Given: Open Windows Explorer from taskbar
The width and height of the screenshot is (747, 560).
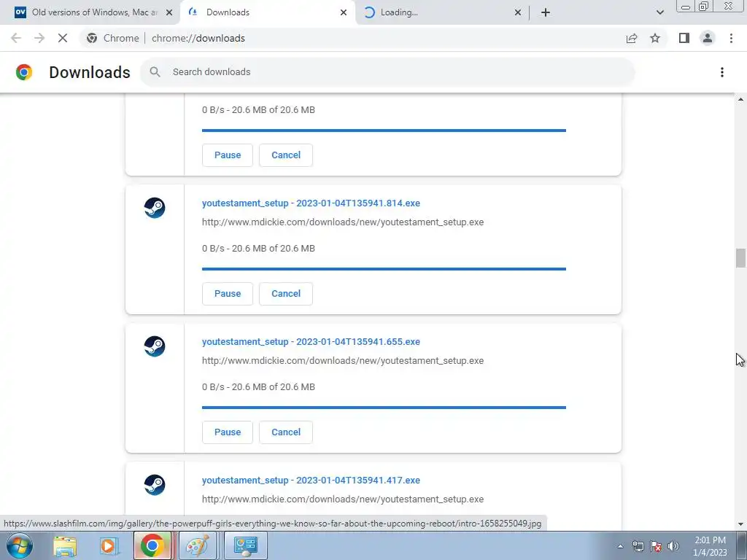Looking at the screenshot, I should click(65, 545).
